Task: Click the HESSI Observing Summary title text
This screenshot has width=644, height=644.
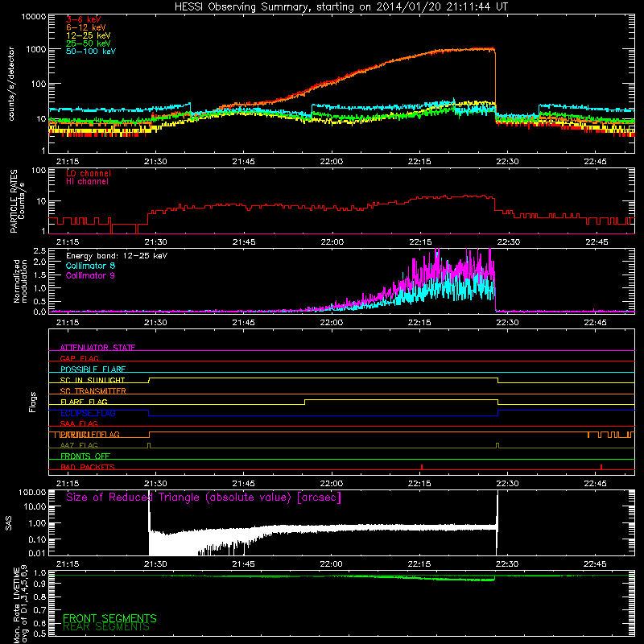Action: tap(341, 7)
